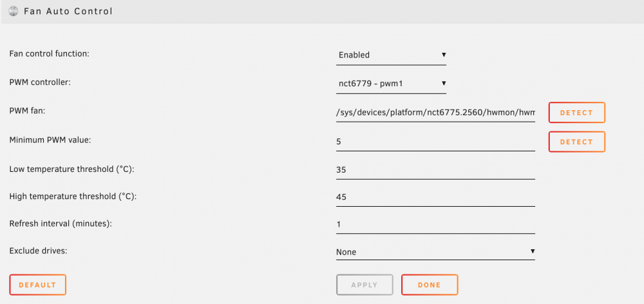
Task: Click the Minimum PWM value field
Action: (x=435, y=142)
